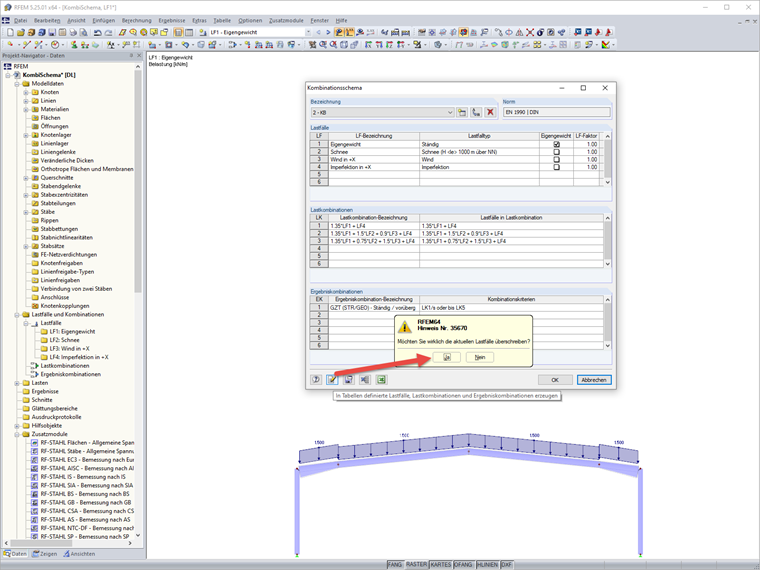Open the Zusatzmodule menu
The width and height of the screenshot is (760, 570).
(286, 20)
